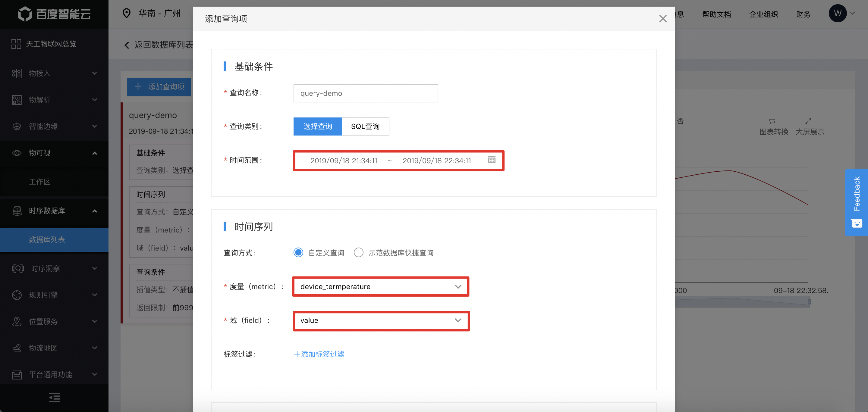Screen dimensions: 868x412
Task: Click the 时序洞察 sidebar icon
Action: point(18,268)
